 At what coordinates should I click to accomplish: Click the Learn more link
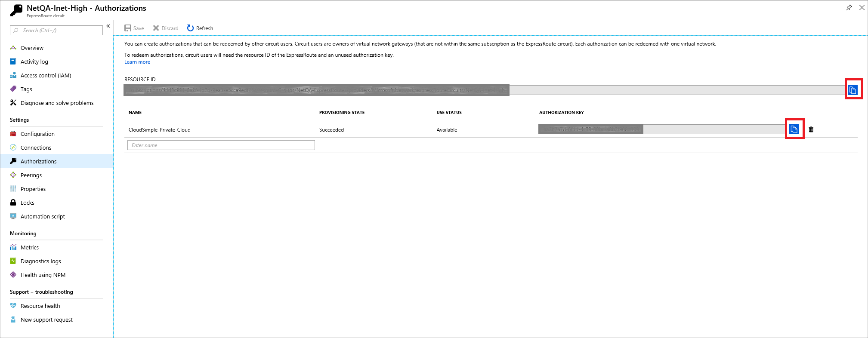pos(137,62)
